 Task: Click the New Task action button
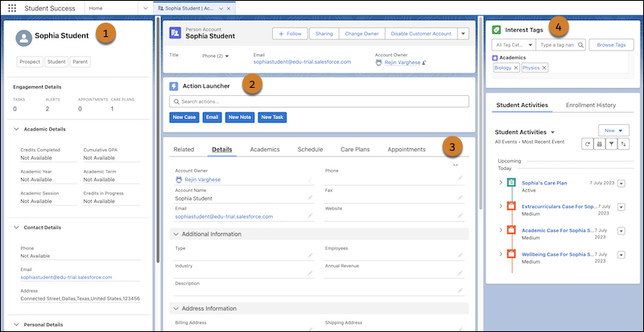tap(272, 118)
